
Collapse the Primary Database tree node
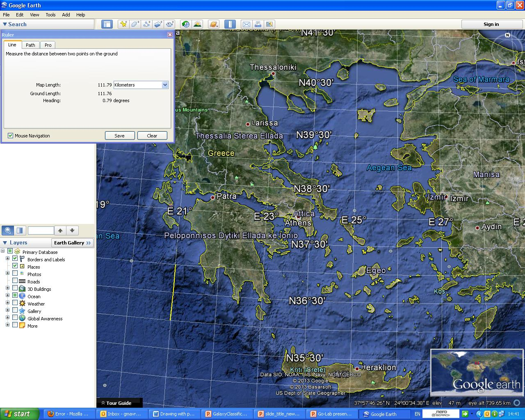3,251
